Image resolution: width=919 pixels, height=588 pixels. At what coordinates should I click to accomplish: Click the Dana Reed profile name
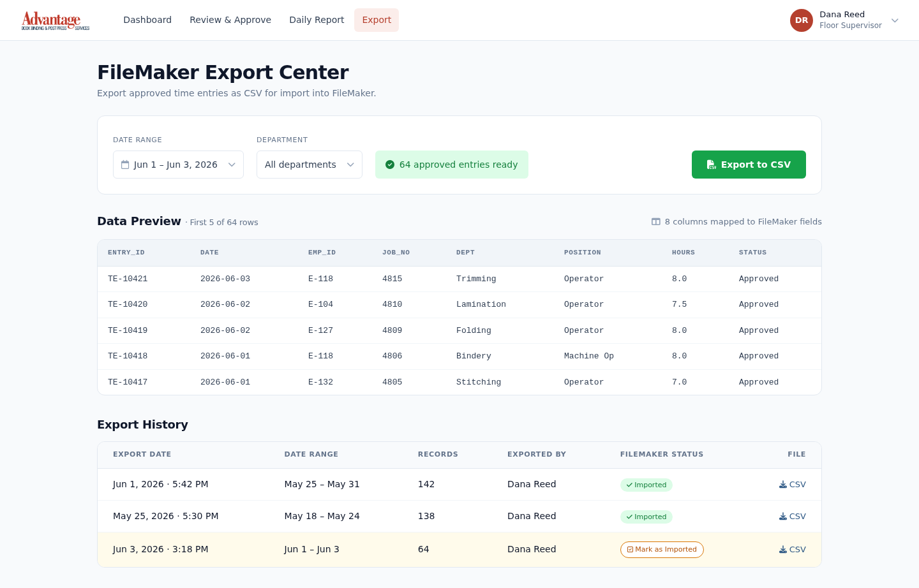coord(842,15)
